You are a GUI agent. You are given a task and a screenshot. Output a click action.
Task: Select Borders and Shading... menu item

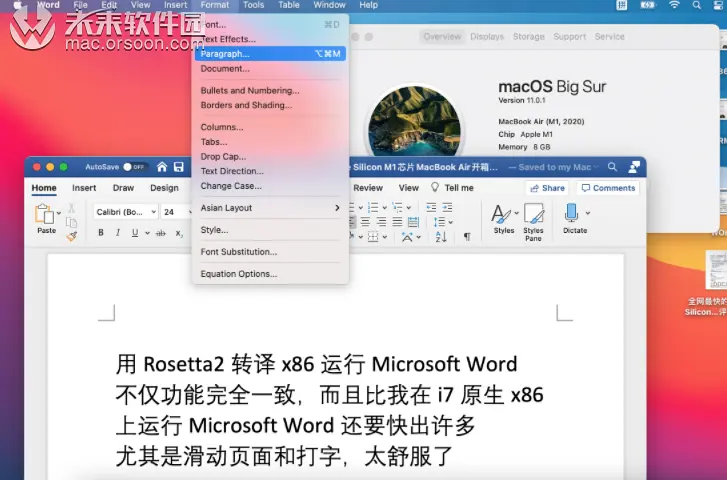[270, 105]
